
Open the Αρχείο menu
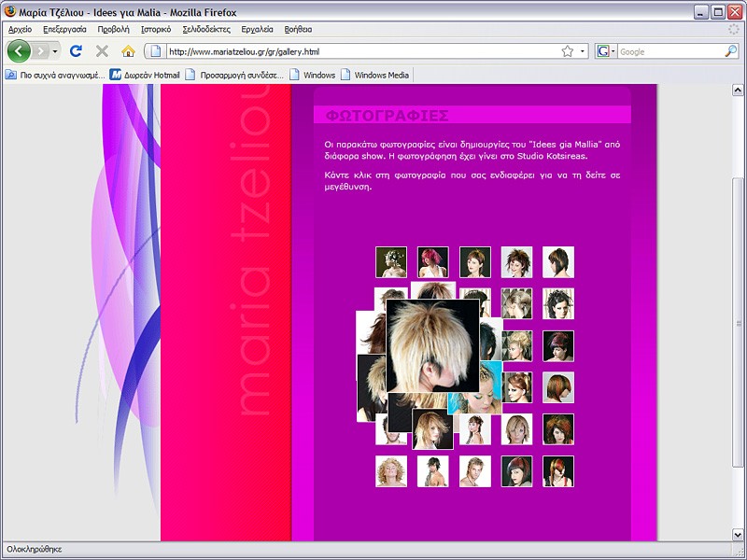20,30
